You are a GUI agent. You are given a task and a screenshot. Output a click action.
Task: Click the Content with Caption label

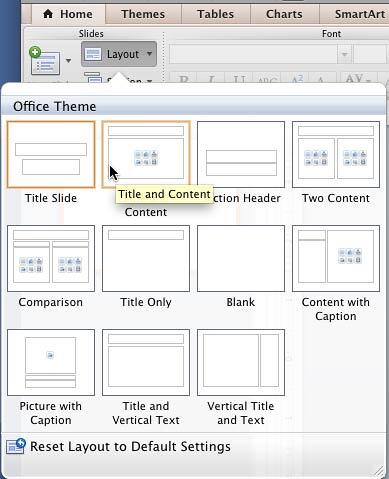[336, 309]
